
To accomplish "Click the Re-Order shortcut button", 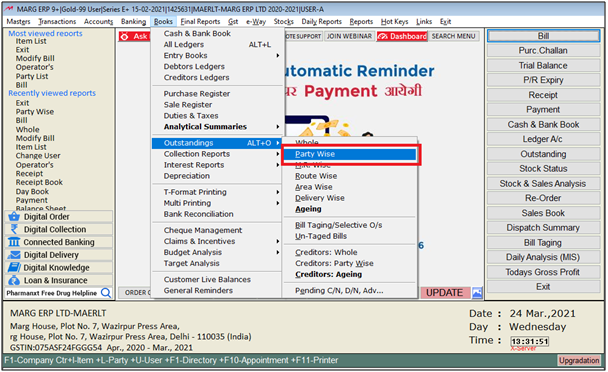I will coord(543,198).
